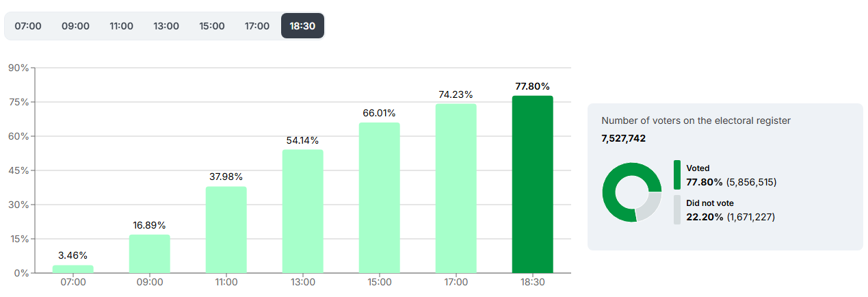Click the 54.14% turnout bar

pyautogui.click(x=303, y=211)
